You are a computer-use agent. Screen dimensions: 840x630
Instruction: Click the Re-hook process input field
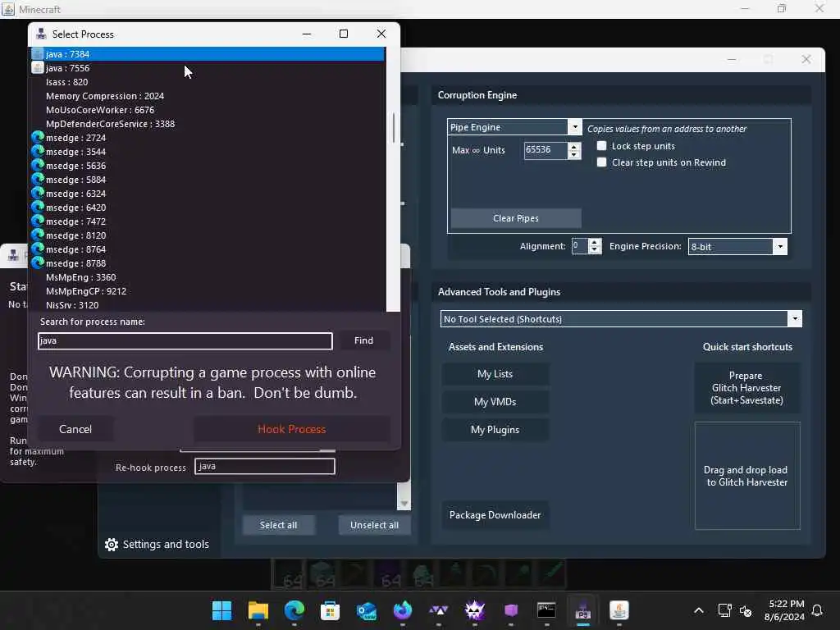[265, 466]
